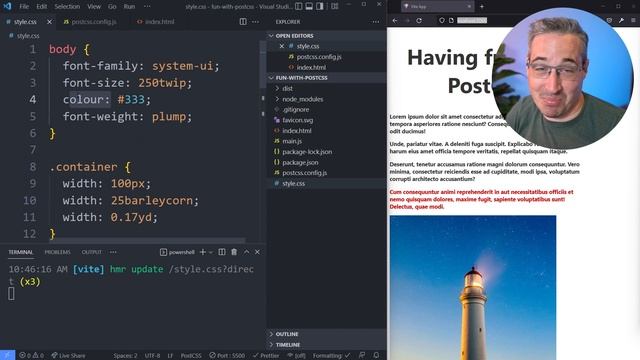
Task: Start Live Share session
Action: click(x=68, y=356)
